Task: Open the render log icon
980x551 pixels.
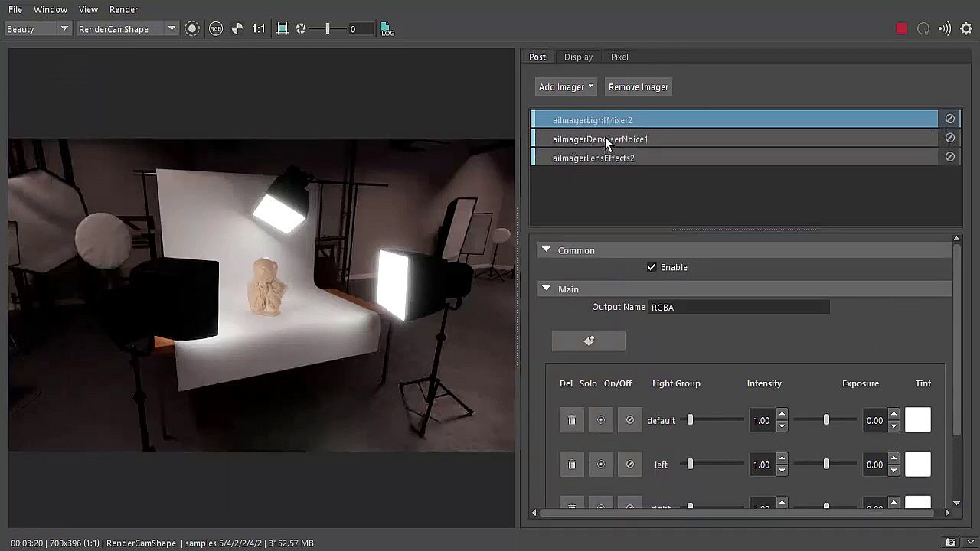Action: (387, 29)
